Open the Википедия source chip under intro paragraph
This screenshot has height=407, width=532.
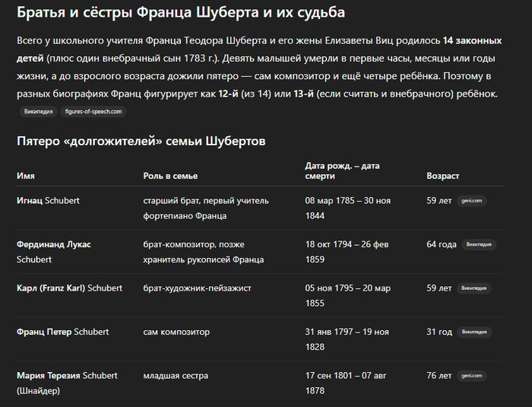tap(38, 111)
